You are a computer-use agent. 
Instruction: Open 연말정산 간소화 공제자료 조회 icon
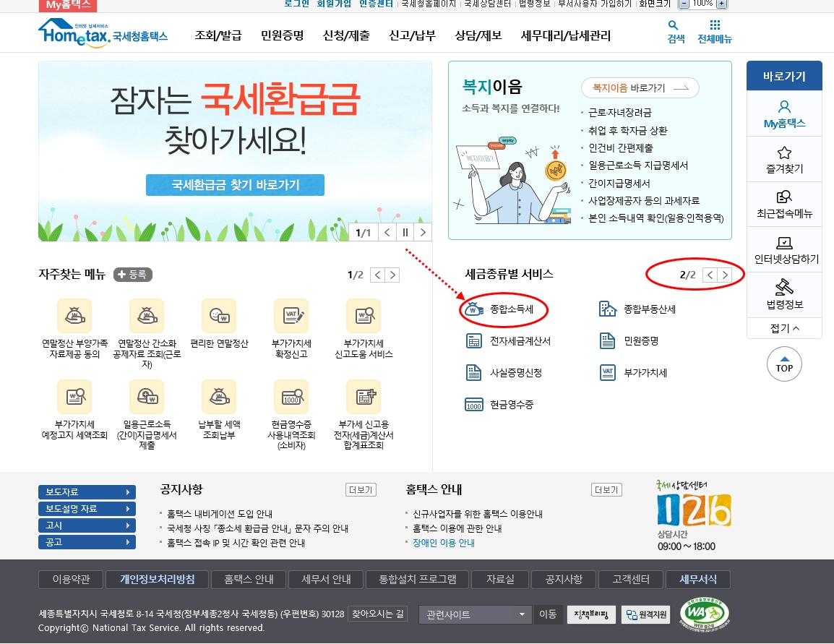click(x=147, y=316)
